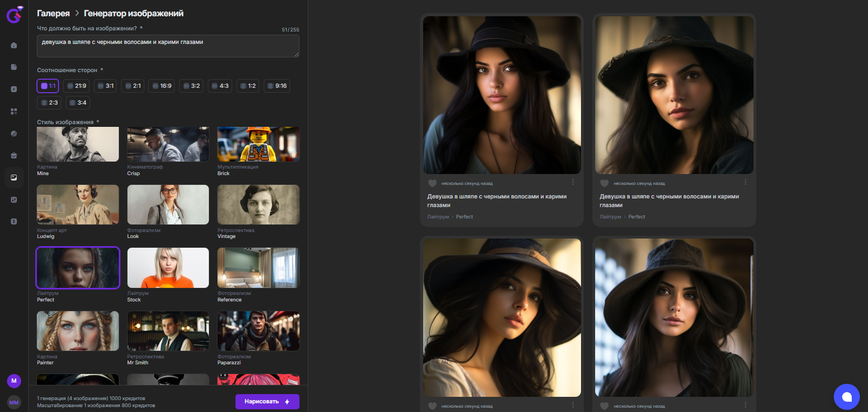Choose the Paparazzi photorealism style
This screenshot has height=412, width=868.
point(258,331)
